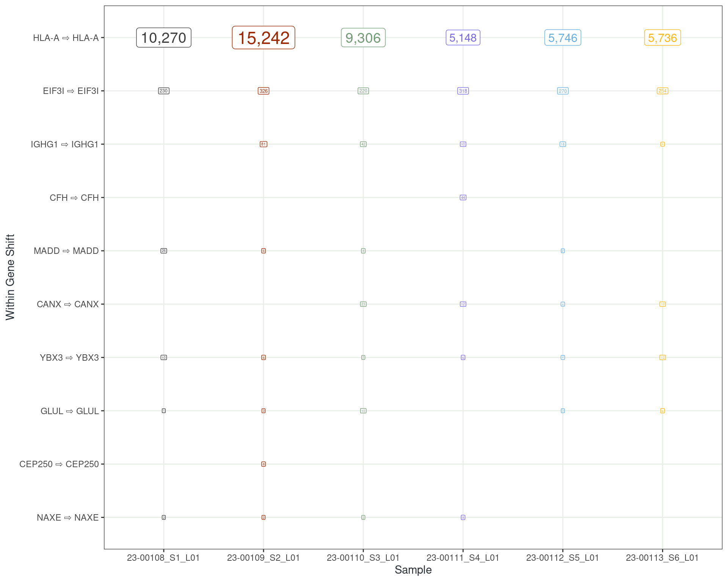Click the 23-00113_S6_L01 sample label
This screenshot has height=582, width=728.
662,558
